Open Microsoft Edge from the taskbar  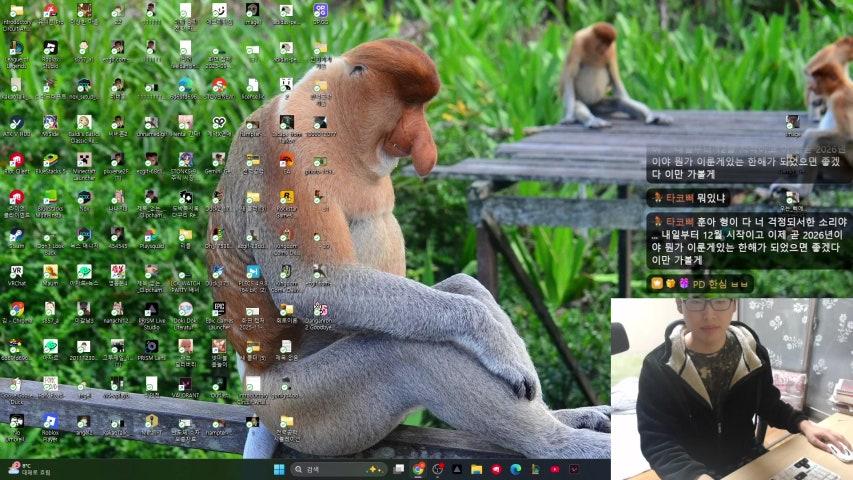[516, 469]
